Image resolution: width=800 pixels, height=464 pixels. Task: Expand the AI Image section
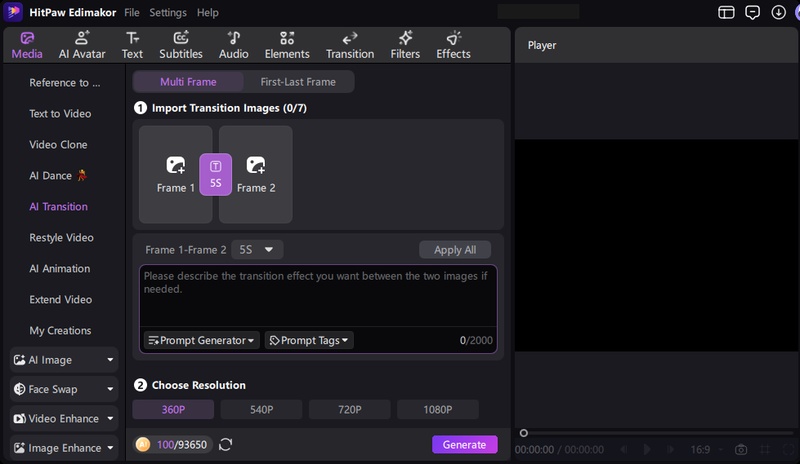coord(64,360)
